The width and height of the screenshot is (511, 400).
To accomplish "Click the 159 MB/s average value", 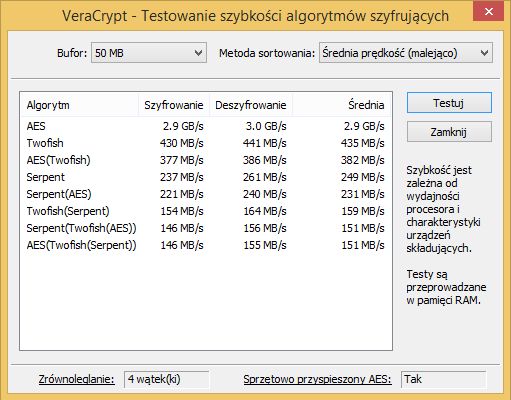I will click(363, 211).
